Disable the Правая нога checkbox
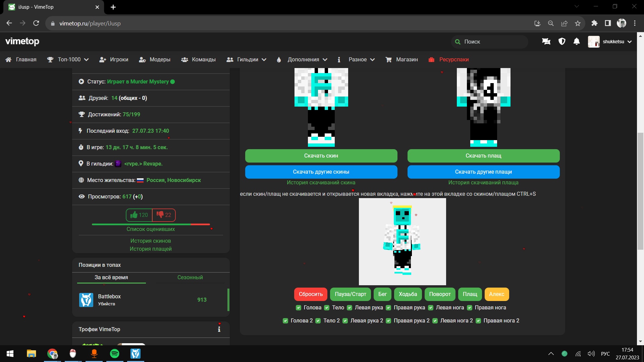This screenshot has height=362, width=644. 470,308
